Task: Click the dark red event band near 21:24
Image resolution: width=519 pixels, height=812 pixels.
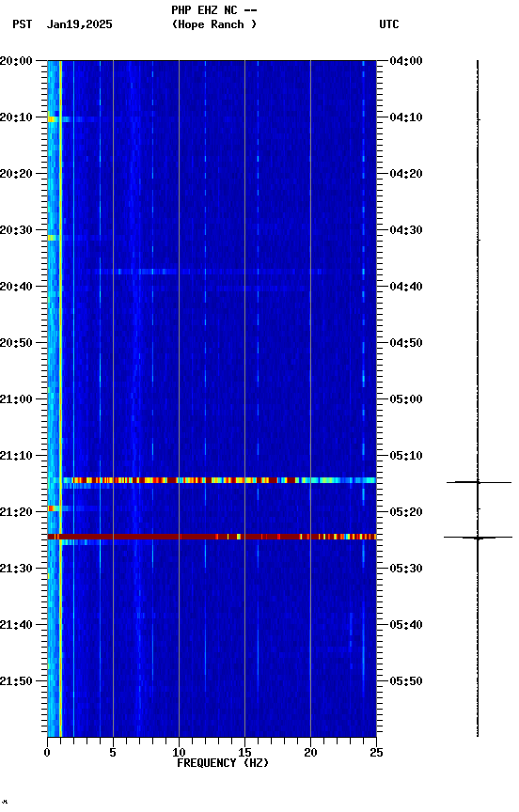Action: click(x=212, y=537)
